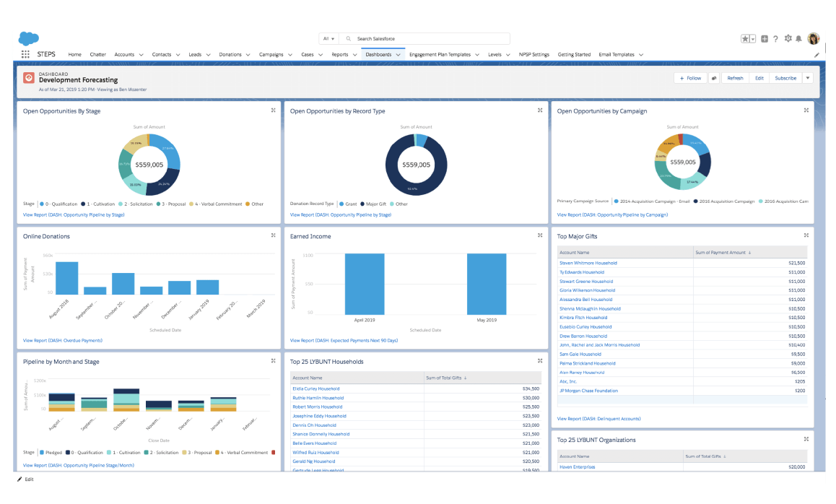Expand the Open Opportunities By Stage widget
Image resolution: width=836 pixels, height=504 pixels.
click(274, 110)
